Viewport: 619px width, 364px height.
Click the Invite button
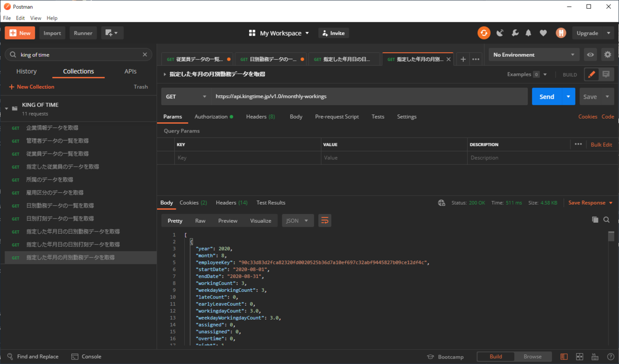pyautogui.click(x=333, y=33)
